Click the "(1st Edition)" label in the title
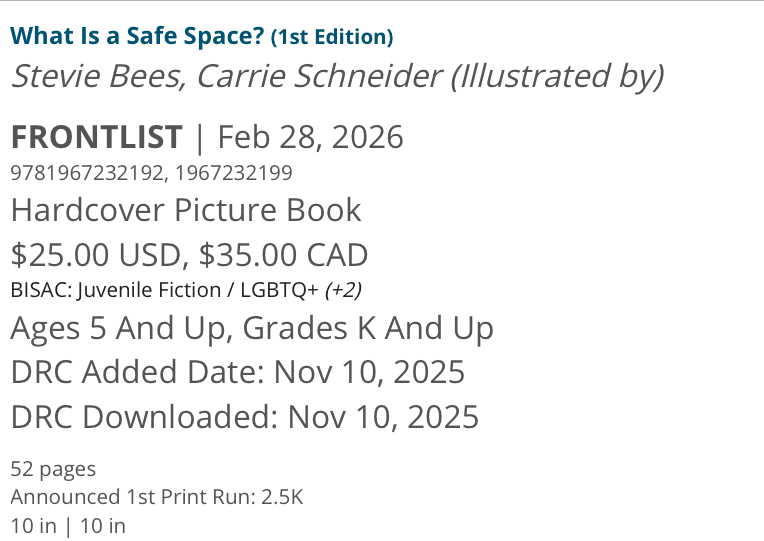 pos(332,37)
